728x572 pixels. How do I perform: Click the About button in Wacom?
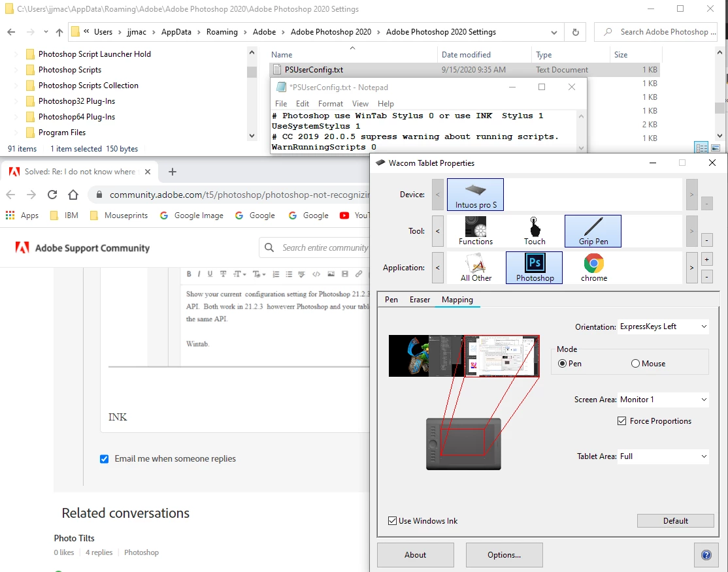pyautogui.click(x=415, y=555)
